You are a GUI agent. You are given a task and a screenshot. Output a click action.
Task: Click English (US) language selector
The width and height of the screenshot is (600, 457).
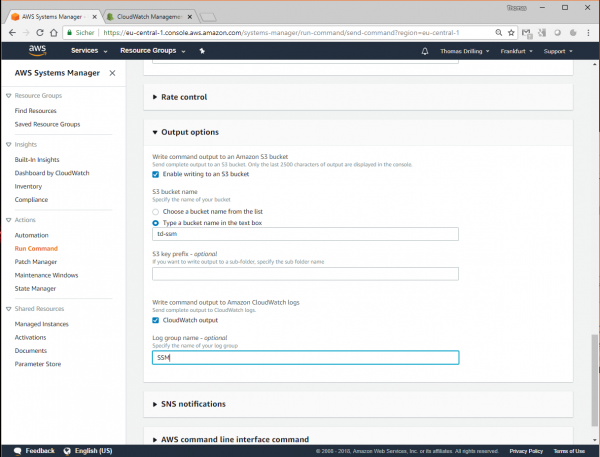[93, 451]
